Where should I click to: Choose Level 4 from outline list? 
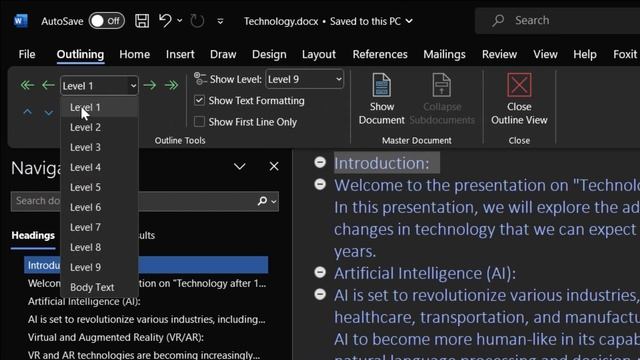[x=99, y=167]
